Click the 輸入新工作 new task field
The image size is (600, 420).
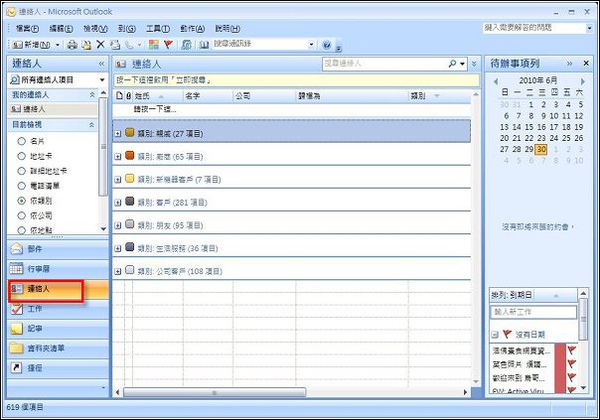point(533,312)
